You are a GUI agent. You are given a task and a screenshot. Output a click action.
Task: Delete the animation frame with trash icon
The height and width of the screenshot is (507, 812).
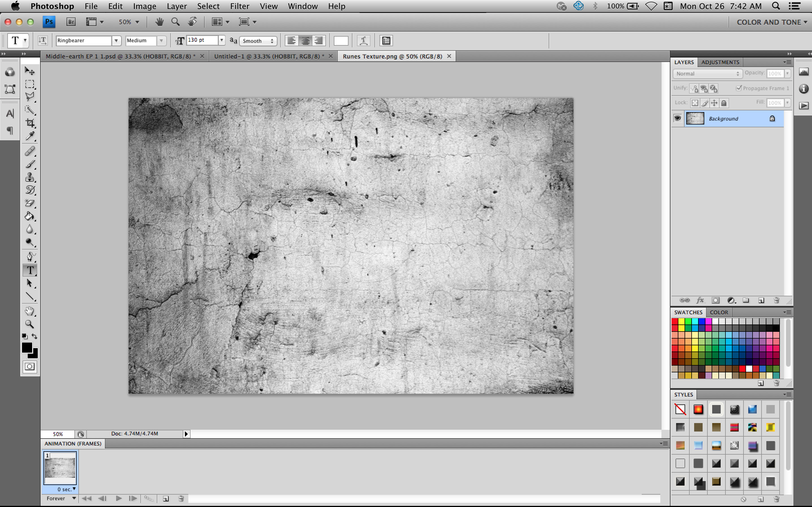click(181, 499)
